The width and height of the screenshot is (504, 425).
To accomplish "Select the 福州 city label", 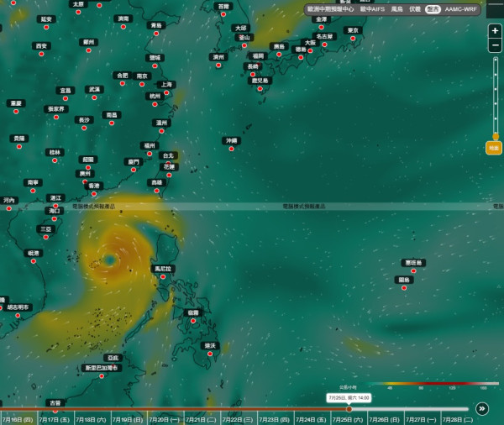I will (x=150, y=145).
